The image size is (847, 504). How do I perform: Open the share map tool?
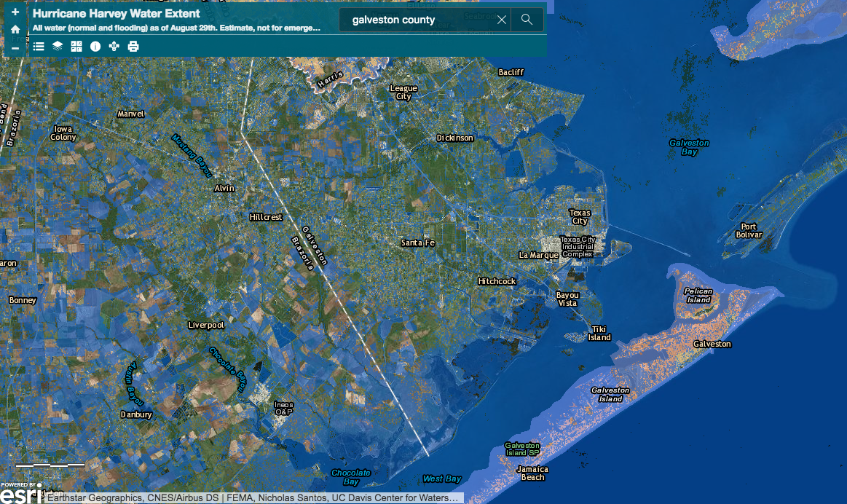pos(114,47)
